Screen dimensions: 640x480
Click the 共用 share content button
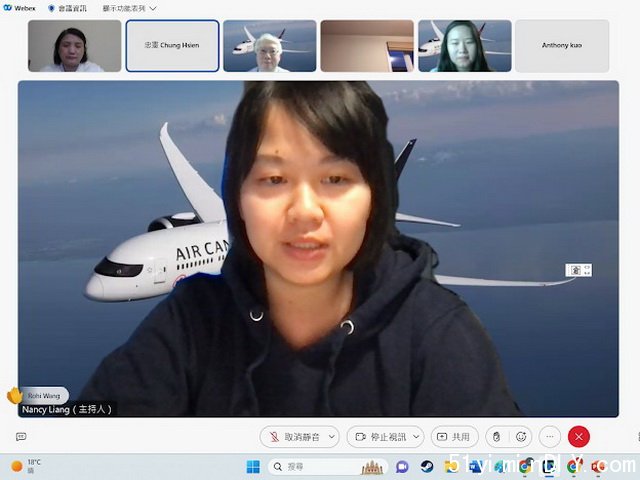454,437
